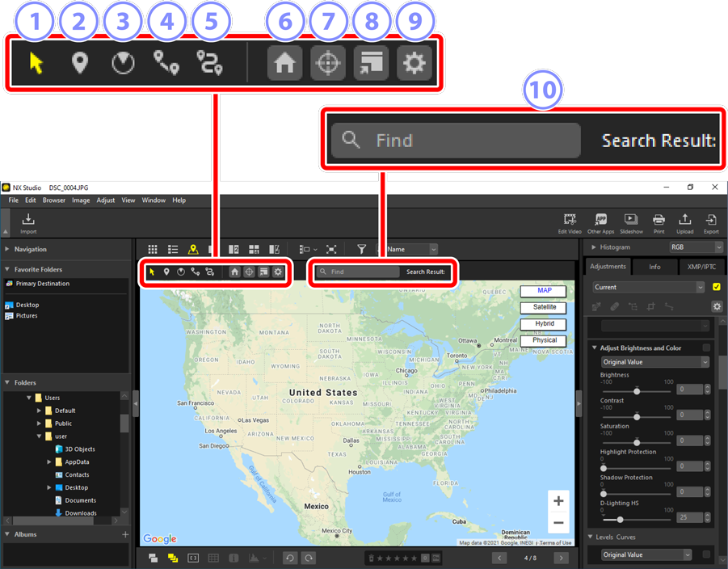Enable the Adjust Brightness and Color checkbox
728x569 pixels.
click(706, 348)
